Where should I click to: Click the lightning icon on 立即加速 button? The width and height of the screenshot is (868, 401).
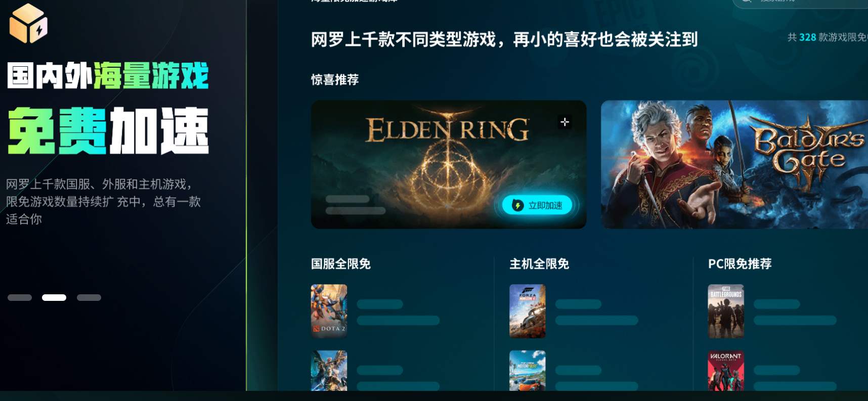(517, 205)
